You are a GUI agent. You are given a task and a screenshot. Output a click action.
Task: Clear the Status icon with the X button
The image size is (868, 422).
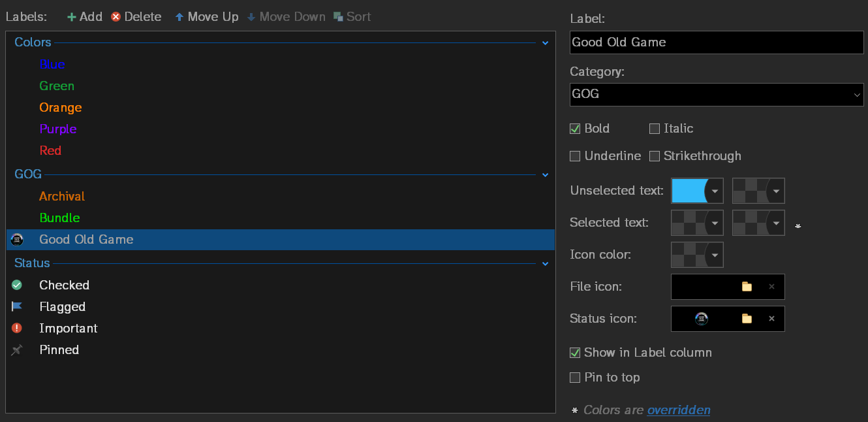tap(771, 319)
